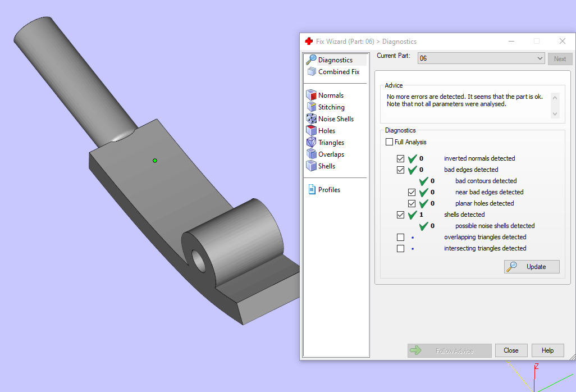Click the green marker point on the part

(155, 161)
